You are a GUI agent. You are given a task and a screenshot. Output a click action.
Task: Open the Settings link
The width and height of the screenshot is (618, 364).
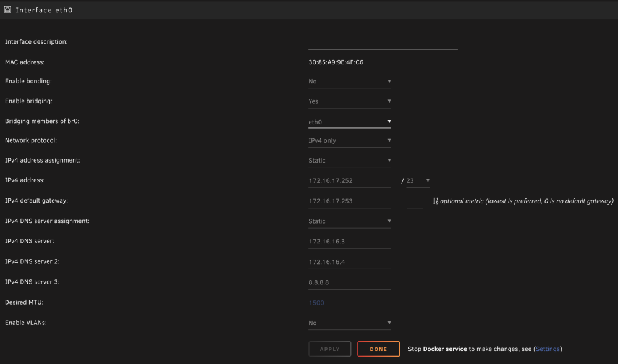click(x=548, y=349)
